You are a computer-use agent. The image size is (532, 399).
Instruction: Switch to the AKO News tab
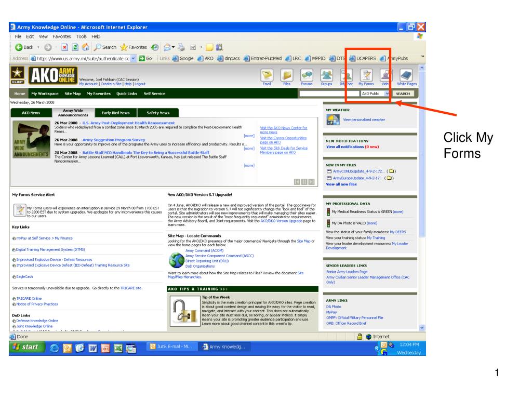pos(31,113)
